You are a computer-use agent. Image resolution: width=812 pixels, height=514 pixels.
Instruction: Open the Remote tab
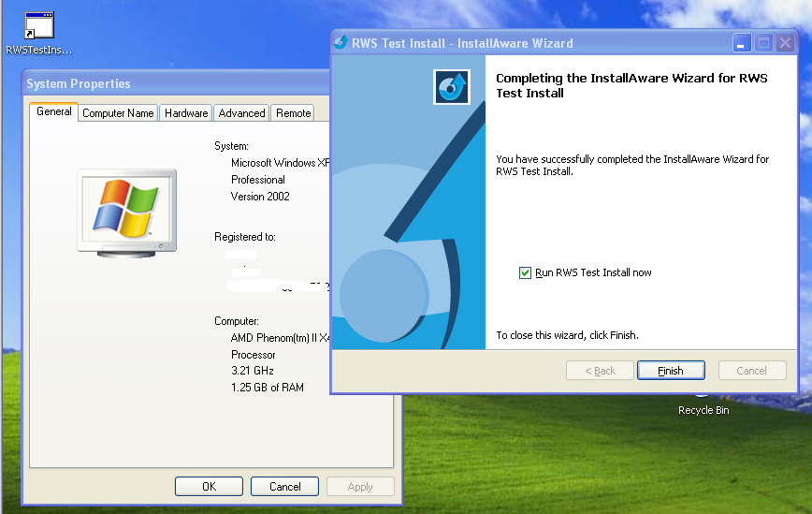pyautogui.click(x=293, y=113)
